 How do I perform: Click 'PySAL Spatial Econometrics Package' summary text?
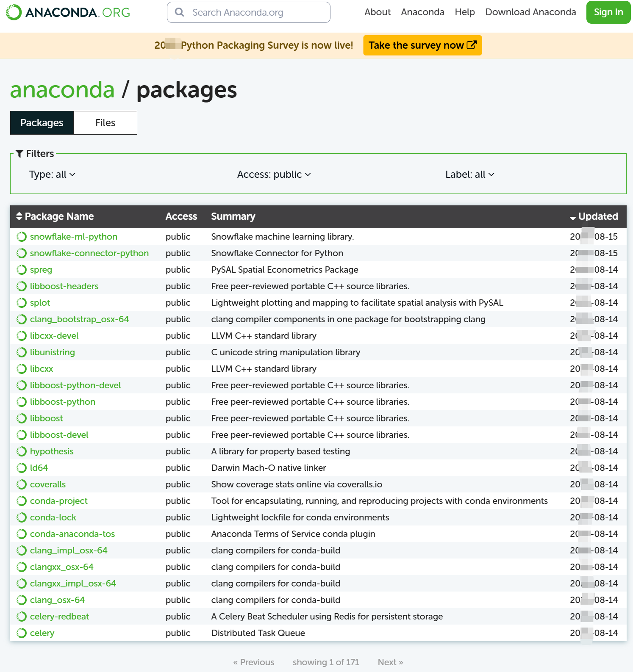click(x=285, y=270)
